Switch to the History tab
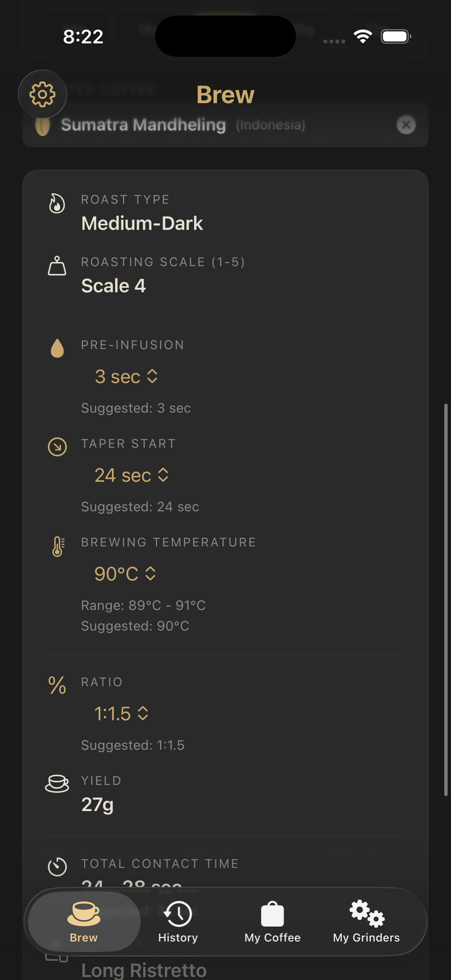Viewport: 451px width, 980px height. coord(178,922)
